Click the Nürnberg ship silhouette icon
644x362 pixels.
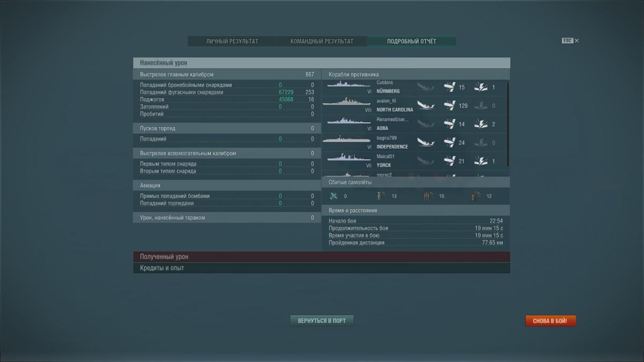pos(349,85)
